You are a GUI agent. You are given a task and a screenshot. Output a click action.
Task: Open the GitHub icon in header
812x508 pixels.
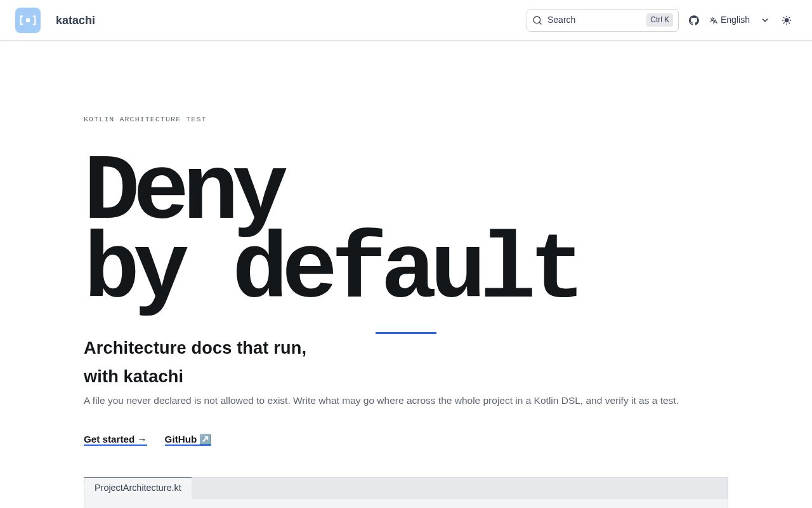[x=694, y=20]
